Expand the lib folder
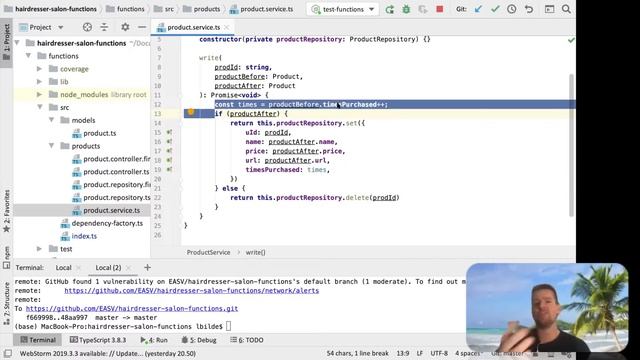Viewport: 640px width, 360px height. pyautogui.click(x=40, y=82)
